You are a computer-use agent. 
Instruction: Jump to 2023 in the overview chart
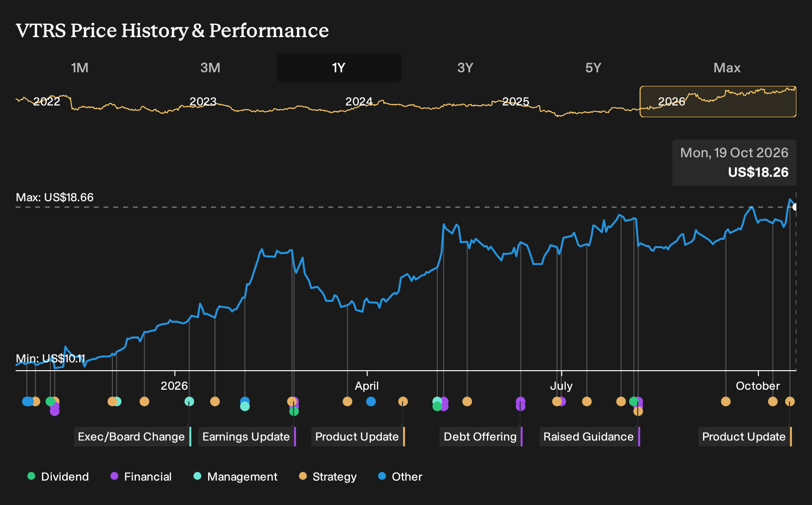[203, 102]
